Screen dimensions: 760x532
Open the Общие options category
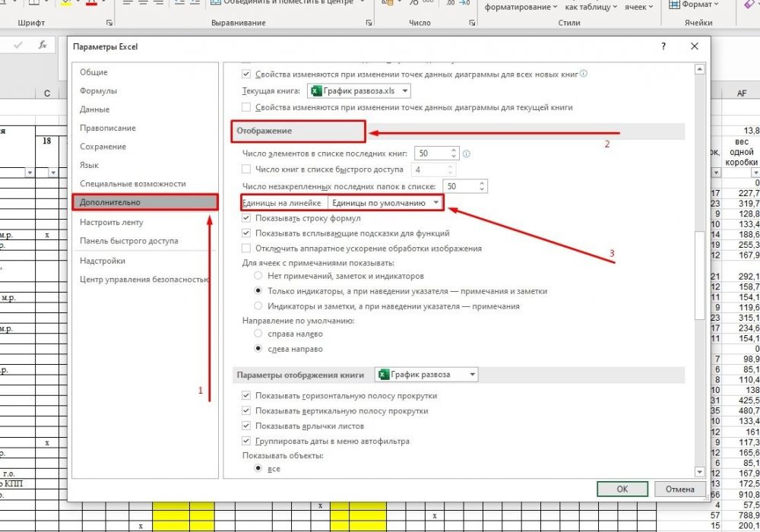coord(144,72)
